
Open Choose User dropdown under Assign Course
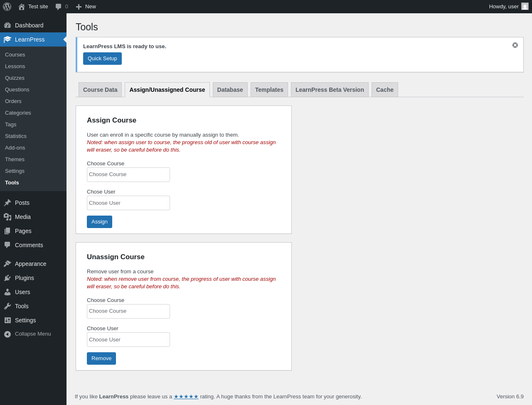point(128,203)
